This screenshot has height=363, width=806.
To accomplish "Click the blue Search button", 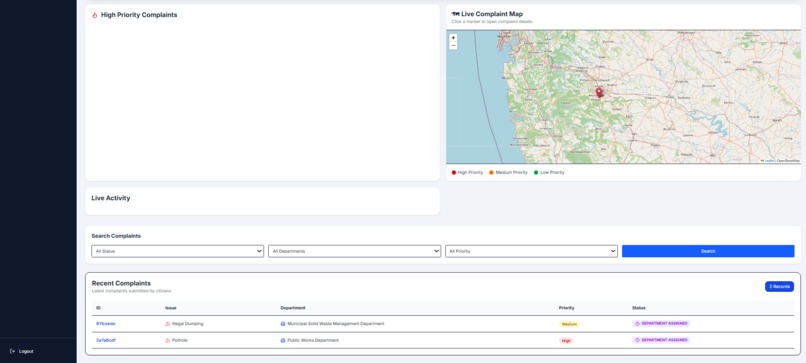I will [708, 251].
